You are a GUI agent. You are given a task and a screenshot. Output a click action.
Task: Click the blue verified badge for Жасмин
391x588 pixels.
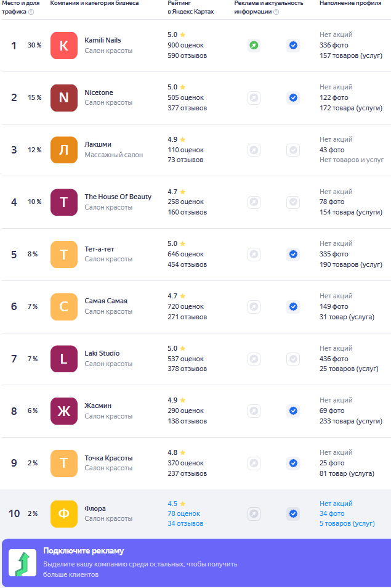point(293,410)
